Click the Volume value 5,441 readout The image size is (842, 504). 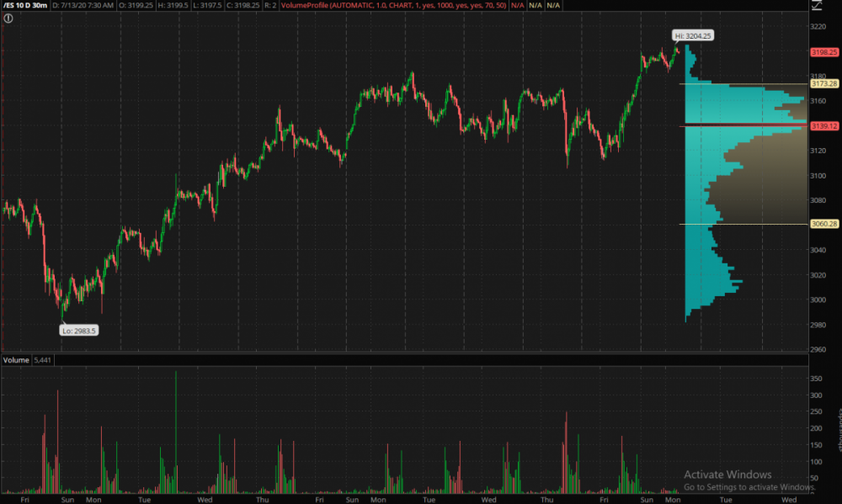[x=42, y=360]
